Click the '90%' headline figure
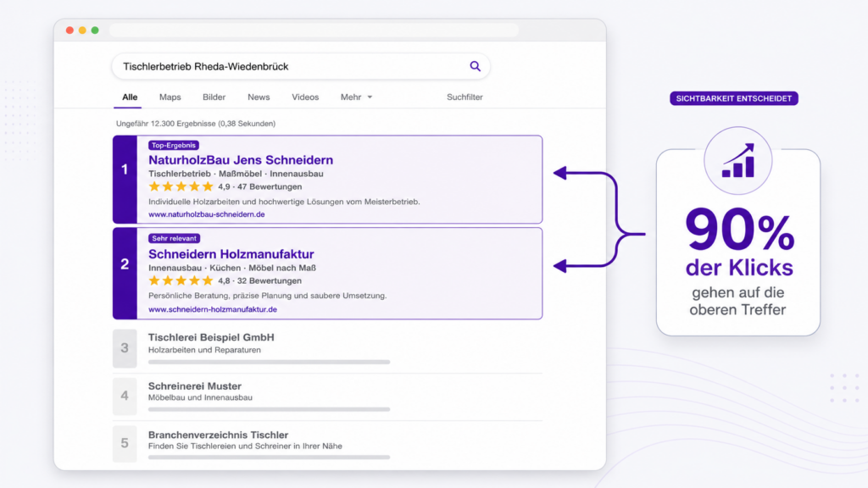Viewport: 868px width, 488px height. point(739,230)
